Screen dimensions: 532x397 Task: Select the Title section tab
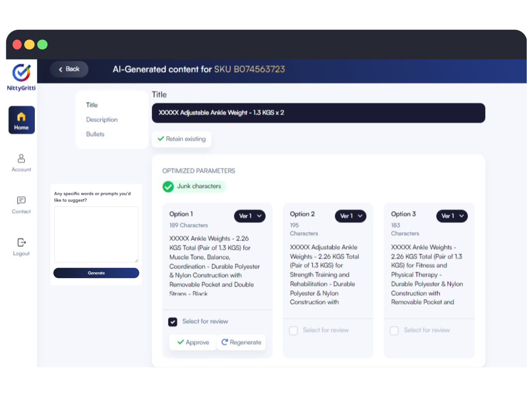tap(92, 105)
